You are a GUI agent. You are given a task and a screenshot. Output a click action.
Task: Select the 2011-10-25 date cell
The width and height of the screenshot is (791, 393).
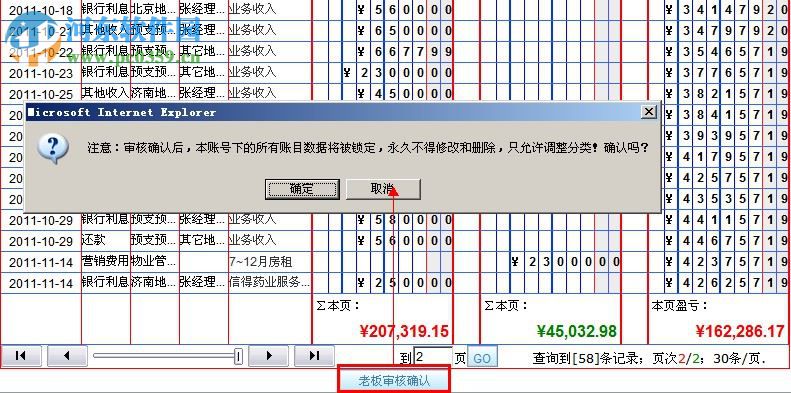(x=41, y=94)
